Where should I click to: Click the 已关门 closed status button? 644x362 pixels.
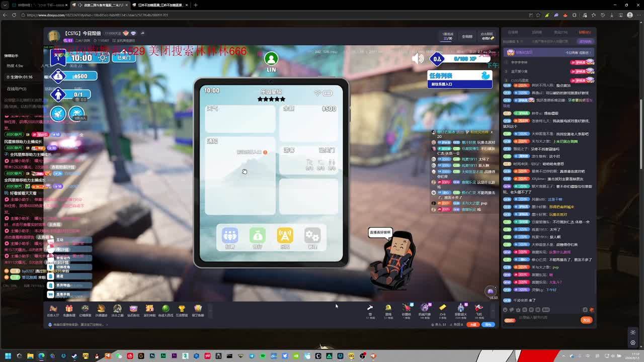(124, 58)
